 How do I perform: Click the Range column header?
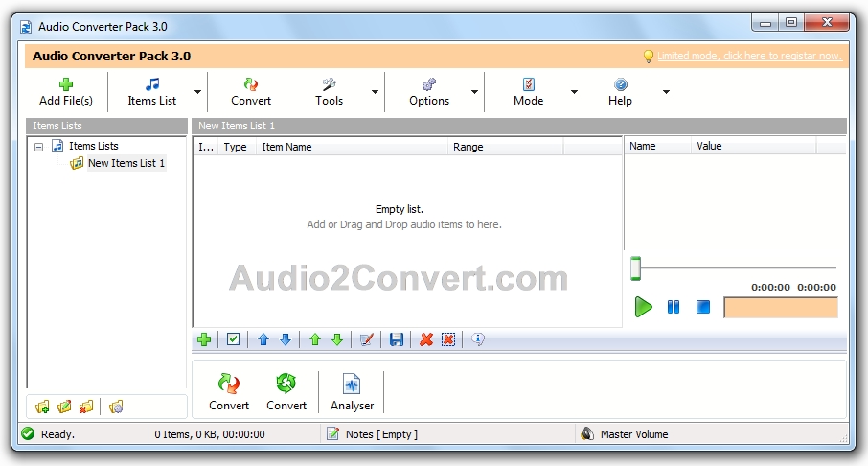click(506, 147)
